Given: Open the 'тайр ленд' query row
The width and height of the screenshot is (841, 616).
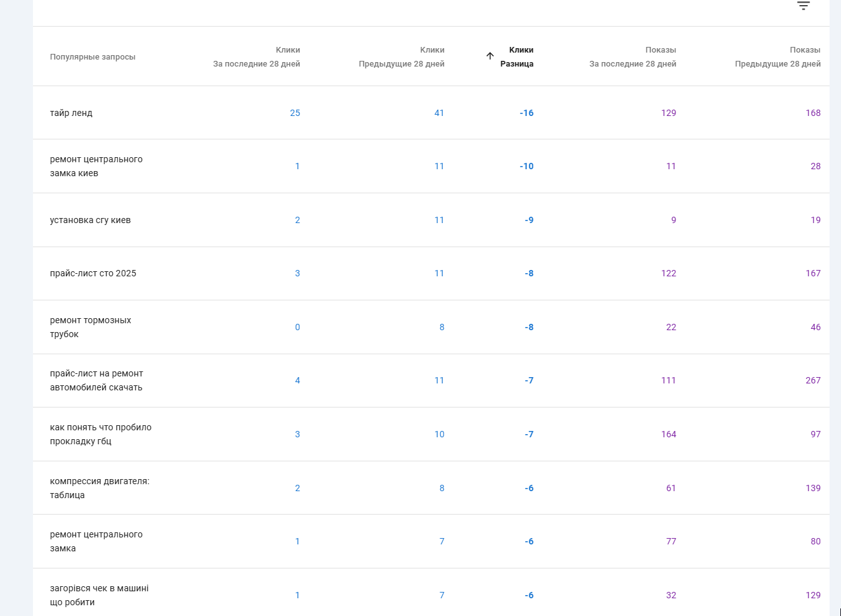Looking at the screenshot, I should pos(71,113).
